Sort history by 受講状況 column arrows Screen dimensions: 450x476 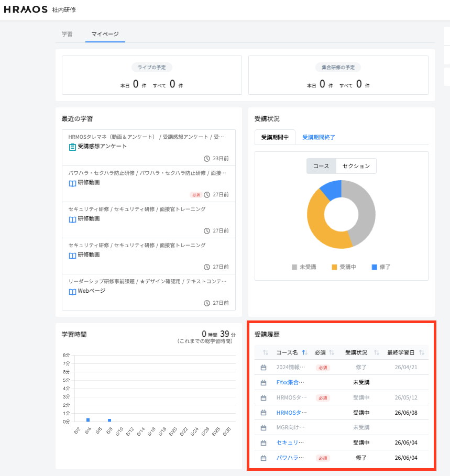[377, 352]
